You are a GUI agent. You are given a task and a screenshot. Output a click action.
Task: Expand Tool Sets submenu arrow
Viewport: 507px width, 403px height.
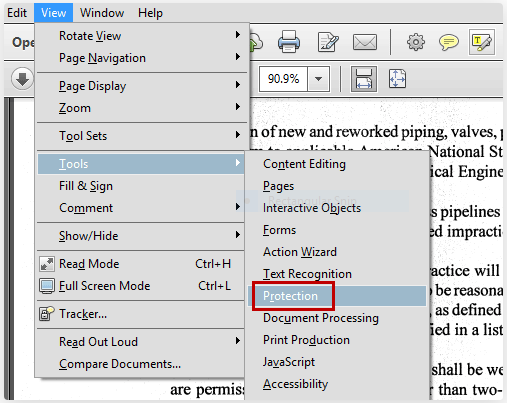tap(238, 135)
